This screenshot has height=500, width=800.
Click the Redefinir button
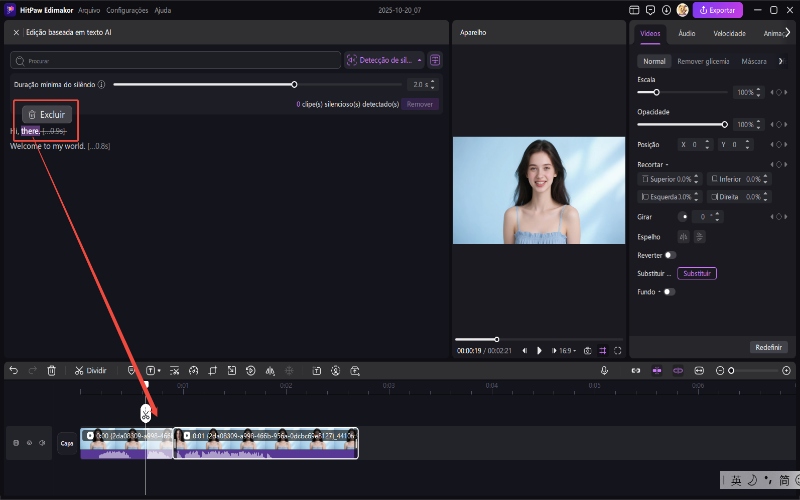(768, 347)
